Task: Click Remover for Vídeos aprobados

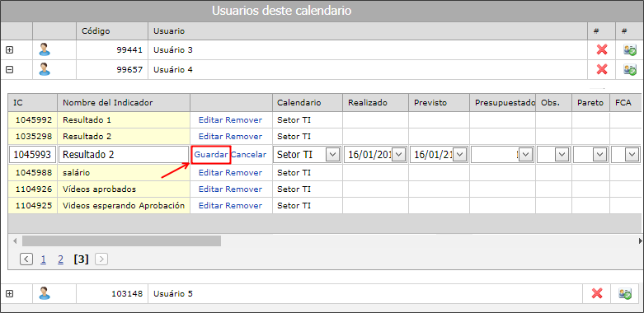Action: coord(243,189)
